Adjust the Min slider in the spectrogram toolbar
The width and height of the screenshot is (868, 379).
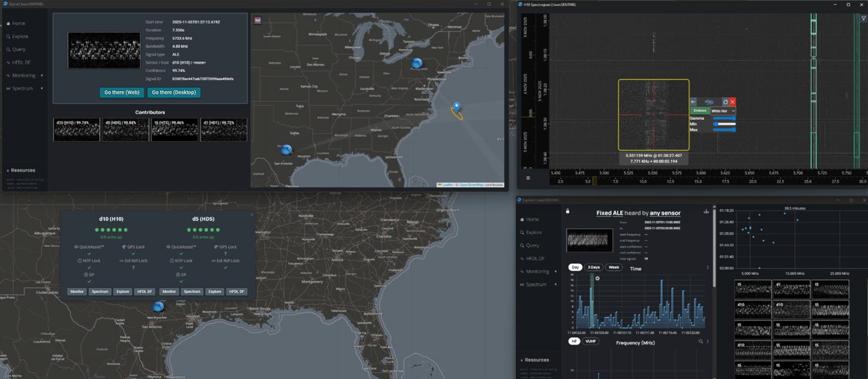click(x=724, y=124)
